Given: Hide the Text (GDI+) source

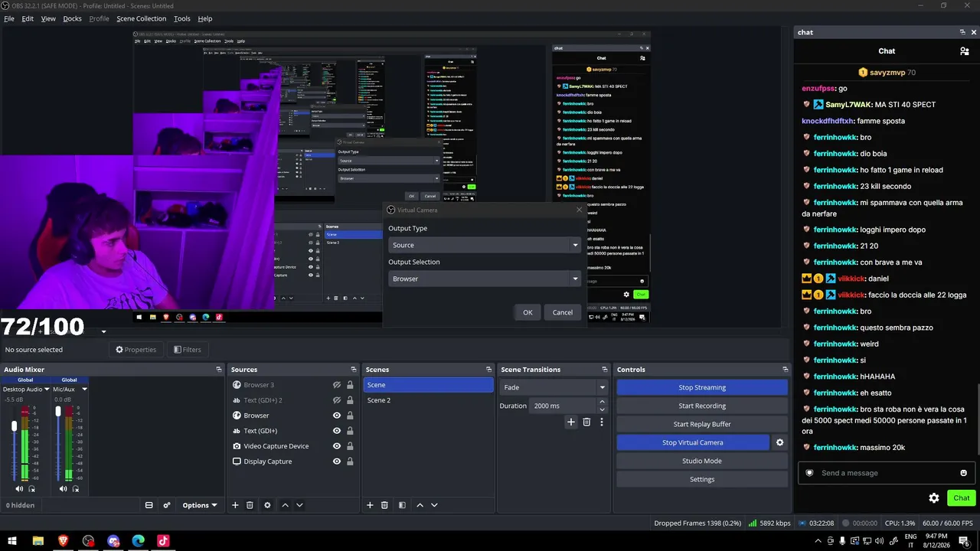Looking at the screenshot, I should pyautogui.click(x=336, y=431).
